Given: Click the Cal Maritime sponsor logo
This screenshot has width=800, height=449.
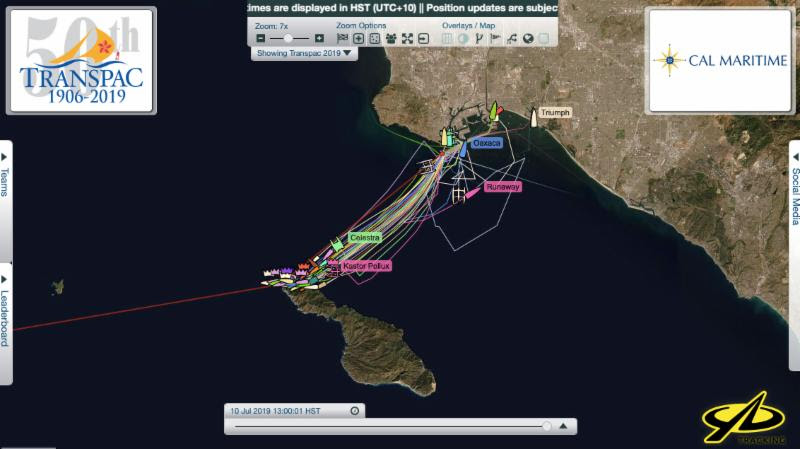Looking at the screenshot, I should click(718, 61).
